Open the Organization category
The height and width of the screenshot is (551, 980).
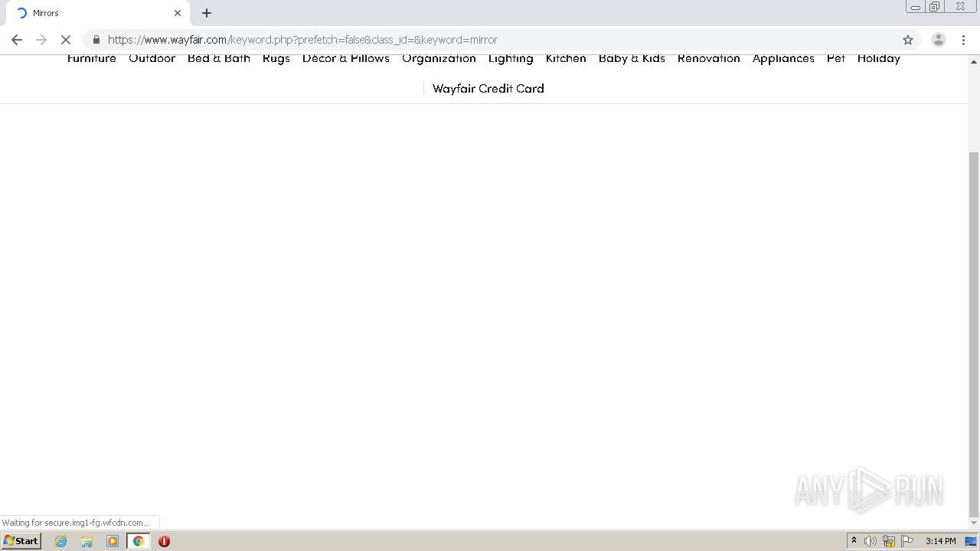tap(439, 59)
